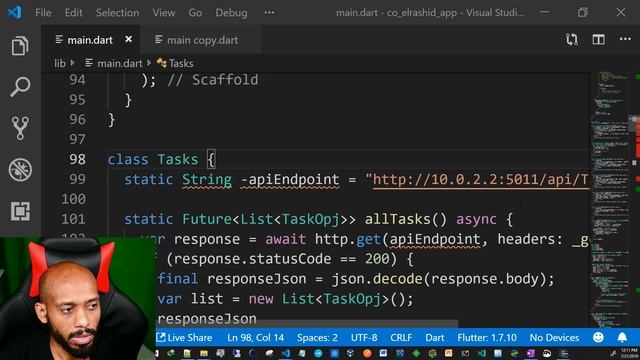Close the main.dart tab
Image resolution: width=640 pixels, height=360 pixels.
coord(129,39)
